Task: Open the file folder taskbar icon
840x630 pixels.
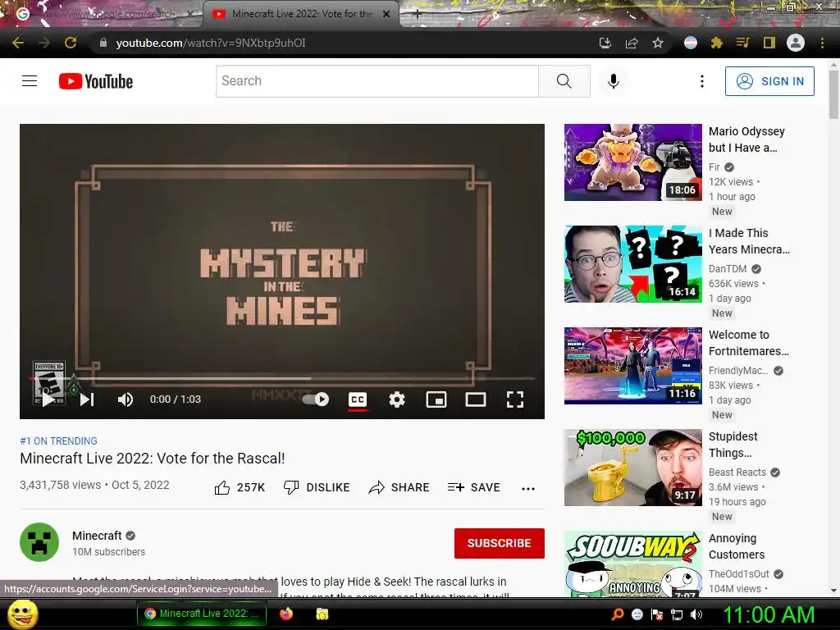Action: (322, 614)
